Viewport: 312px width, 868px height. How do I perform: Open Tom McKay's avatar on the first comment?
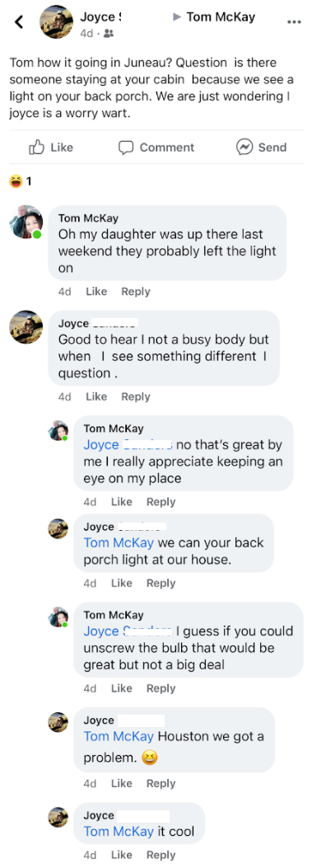coord(26,222)
